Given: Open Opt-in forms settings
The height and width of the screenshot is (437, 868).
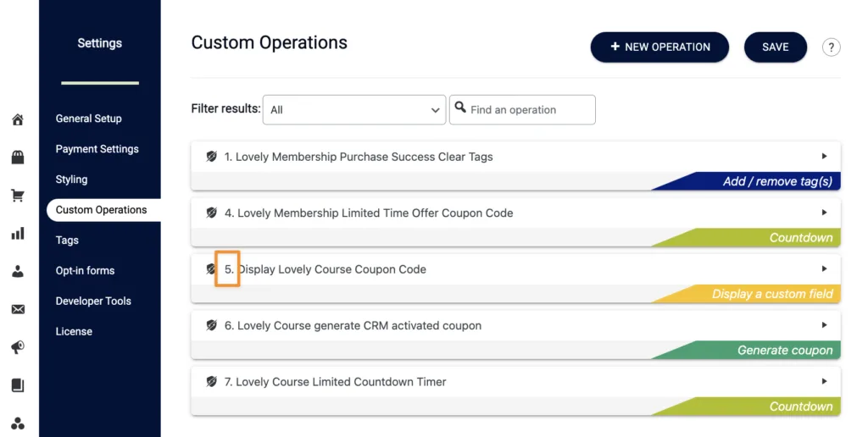Looking at the screenshot, I should click(85, 270).
